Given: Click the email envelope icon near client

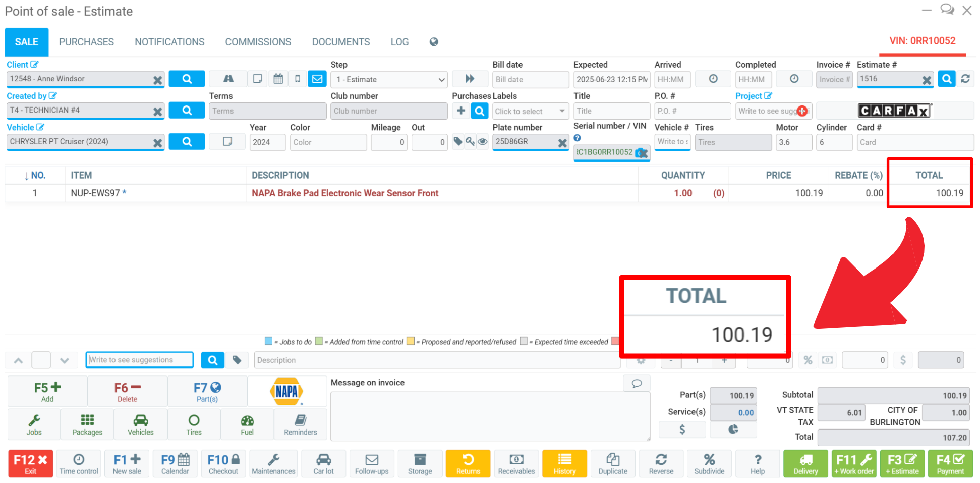Looking at the screenshot, I should [317, 79].
